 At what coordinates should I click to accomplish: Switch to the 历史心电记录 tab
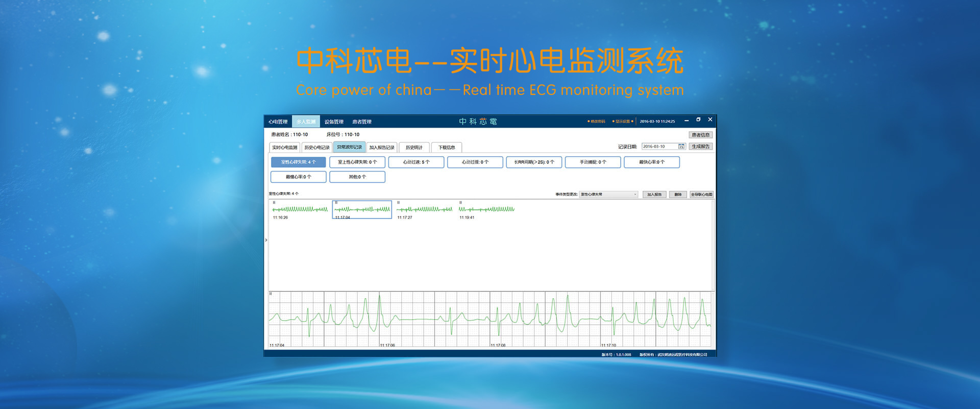click(316, 148)
